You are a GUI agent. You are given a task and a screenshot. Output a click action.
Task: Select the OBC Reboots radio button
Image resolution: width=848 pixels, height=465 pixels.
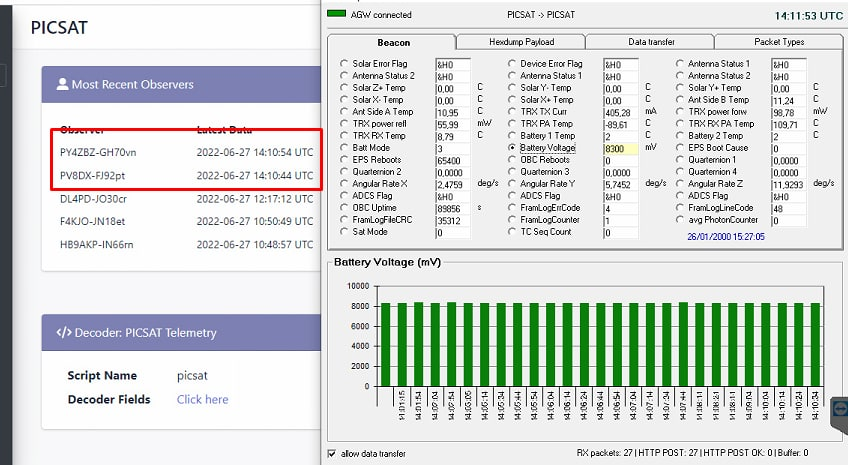pyautogui.click(x=512, y=160)
